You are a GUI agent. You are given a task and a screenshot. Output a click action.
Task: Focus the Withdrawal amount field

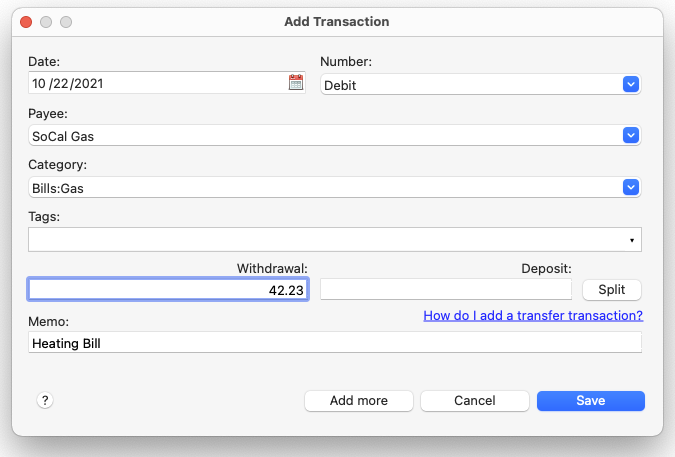pyautogui.click(x=168, y=289)
